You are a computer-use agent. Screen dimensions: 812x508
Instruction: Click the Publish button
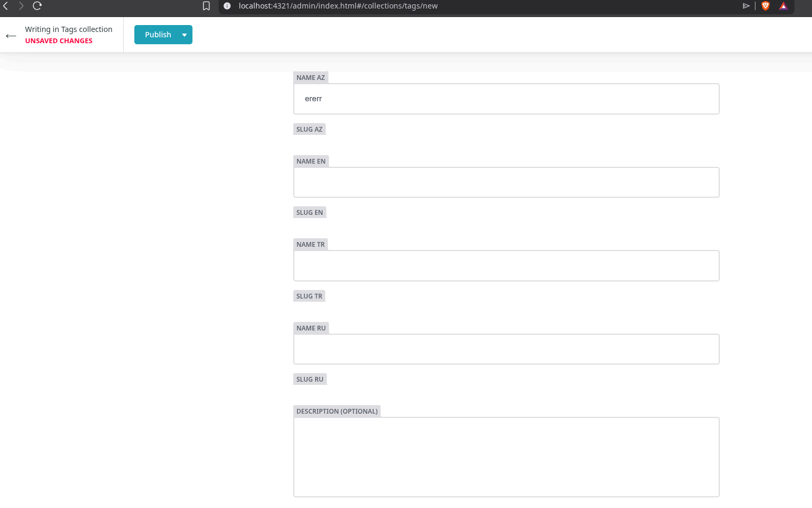[x=158, y=35]
